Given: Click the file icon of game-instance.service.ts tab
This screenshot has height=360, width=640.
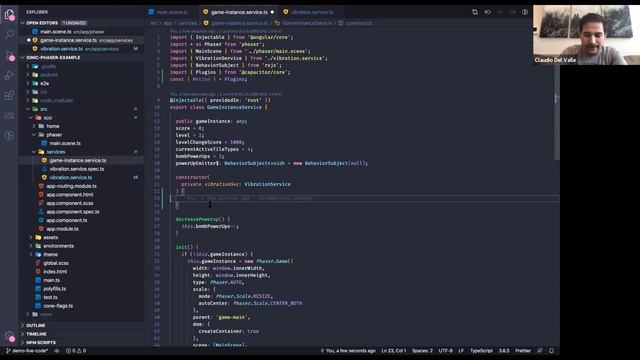Looking at the screenshot, I should [x=205, y=12].
